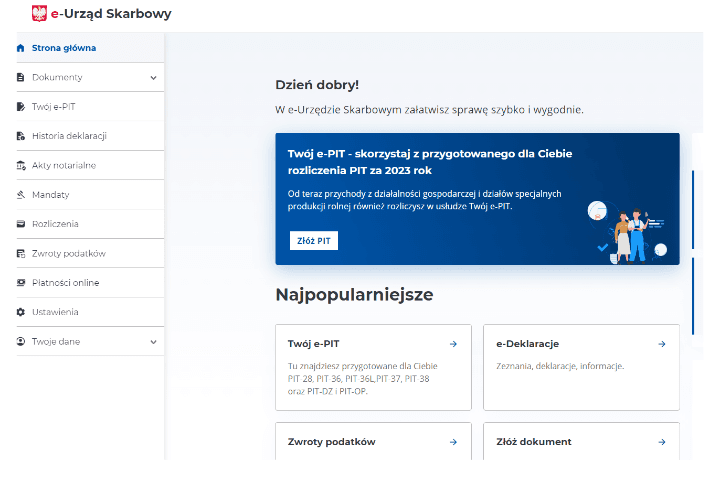The width and height of the screenshot is (706, 479).
Task: Click the Mandaty gavel icon
Action: 20,195
